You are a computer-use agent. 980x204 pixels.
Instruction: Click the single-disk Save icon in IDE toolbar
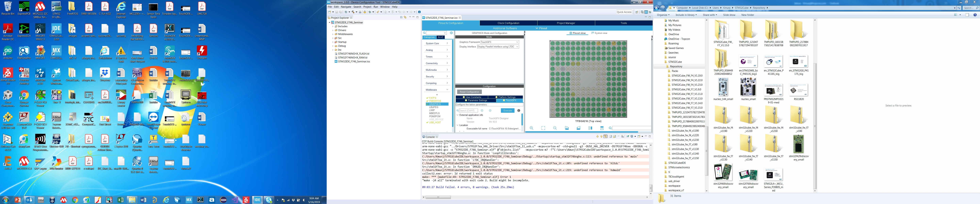coord(336,12)
